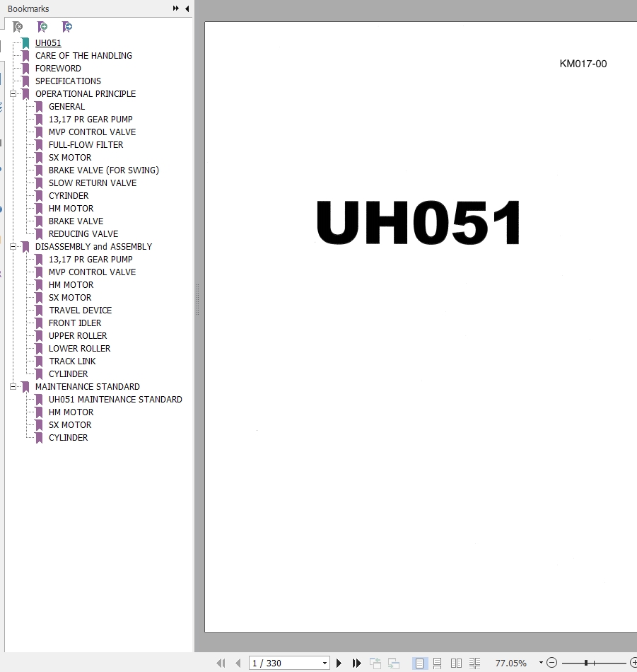This screenshot has height=672, width=637.
Task: Open CYLINDER under Maintenance Standard
Action: pos(68,438)
